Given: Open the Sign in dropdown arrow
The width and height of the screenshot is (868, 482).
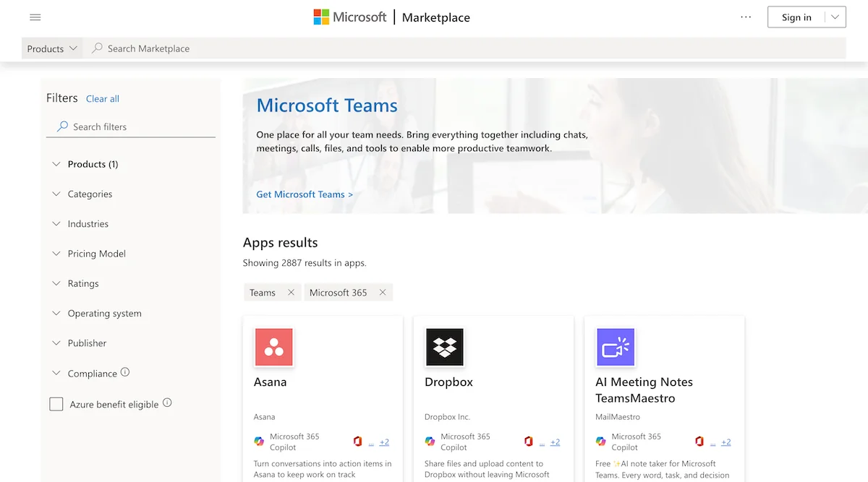Looking at the screenshot, I should pos(835,17).
